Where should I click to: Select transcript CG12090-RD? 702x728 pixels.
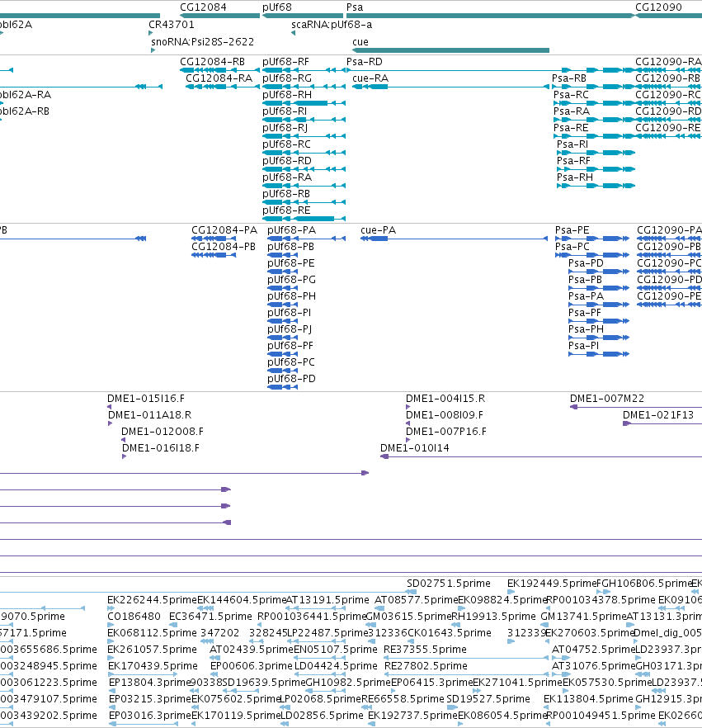(x=669, y=120)
